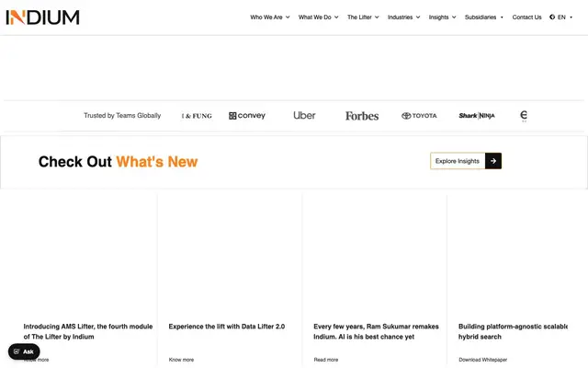Screen dimensions: 588x368
Task: Open the Ask chat assistant widget
Action: point(24,351)
